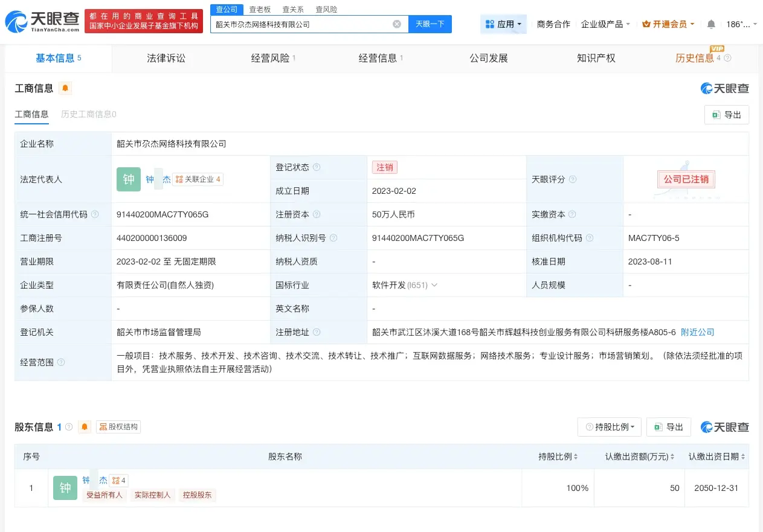
Task: Click 天眼一下 search button
Action: pos(430,24)
